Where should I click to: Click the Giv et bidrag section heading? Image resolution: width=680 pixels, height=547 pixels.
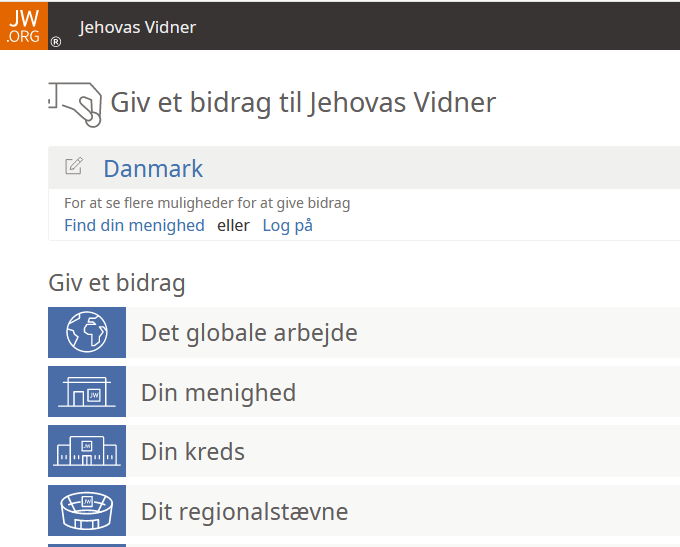click(x=117, y=283)
